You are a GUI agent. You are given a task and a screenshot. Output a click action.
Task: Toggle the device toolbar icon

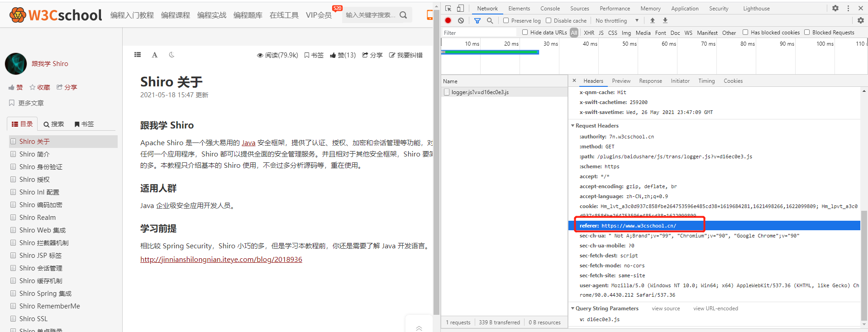(x=460, y=8)
